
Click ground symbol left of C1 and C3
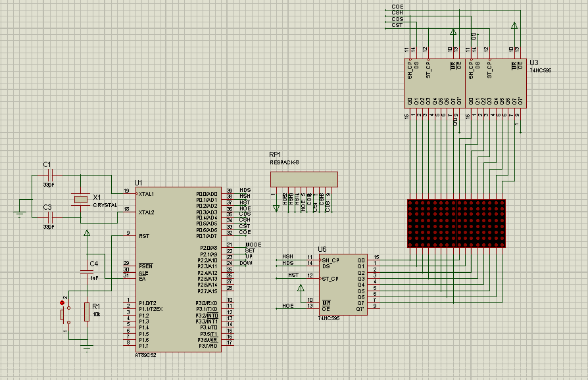(20, 212)
